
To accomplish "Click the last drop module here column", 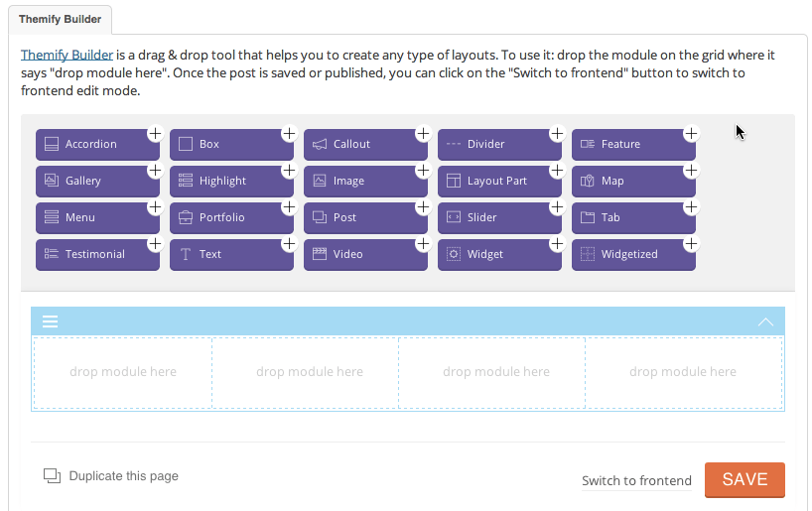I will 683,372.
